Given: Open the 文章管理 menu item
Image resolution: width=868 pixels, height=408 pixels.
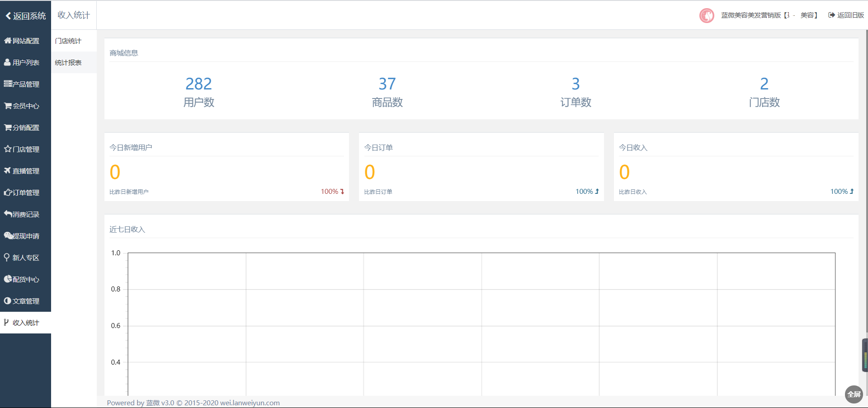Looking at the screenshot, I should [x=25, y=301].
